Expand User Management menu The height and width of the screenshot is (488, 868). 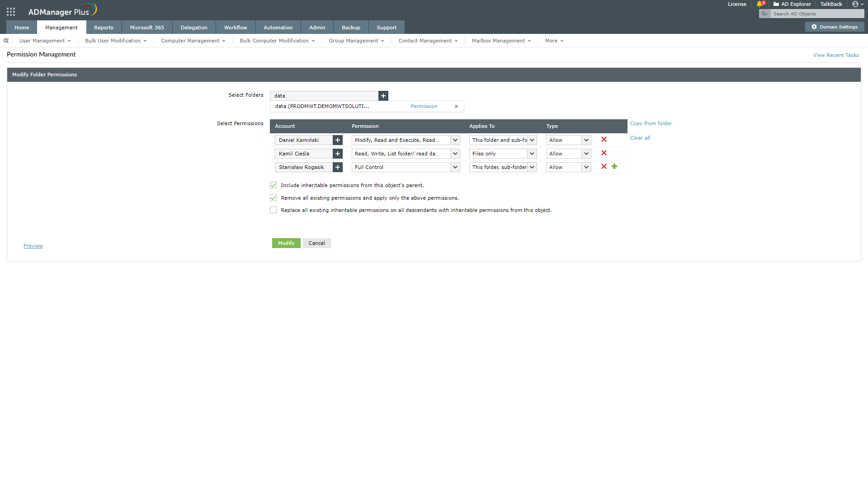click(45, 41)
